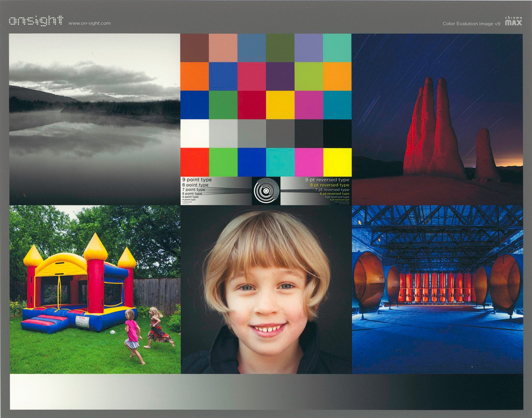Click the onsight dotted logo
532x418 pixels.
point(36,21)
